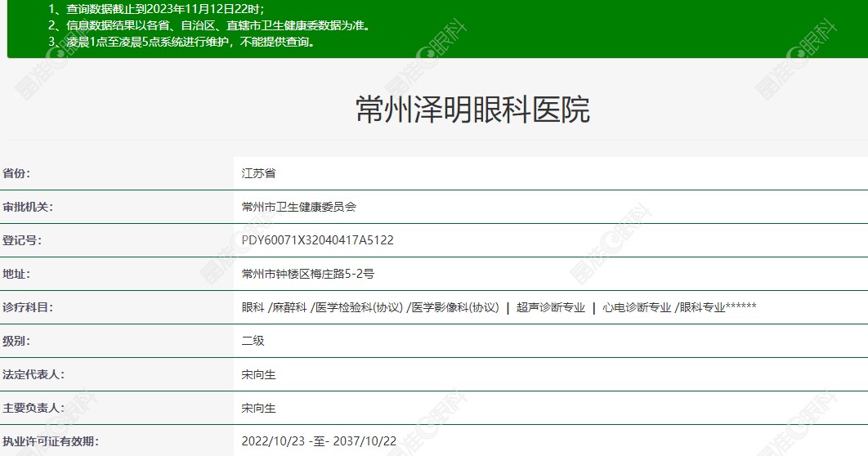Select 宋向生 in the 主要负责人 row
Viewport: 868px width, 456px height.
pyautogui.click(x=258, y=408)
